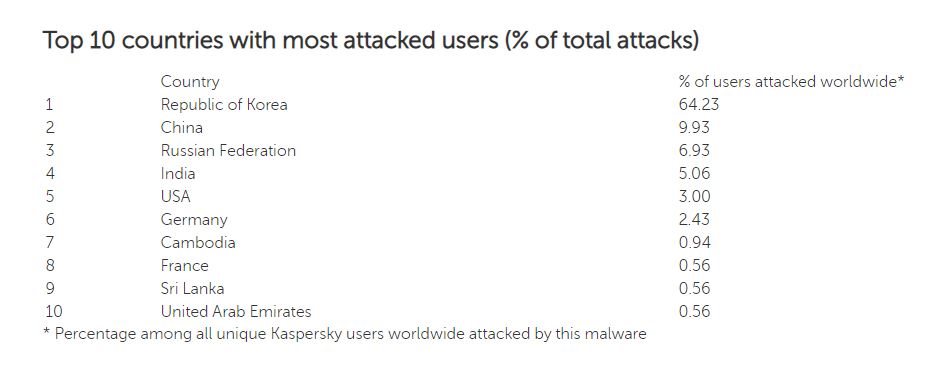Click United Arab Emirates entry

[x=236, y=312]
